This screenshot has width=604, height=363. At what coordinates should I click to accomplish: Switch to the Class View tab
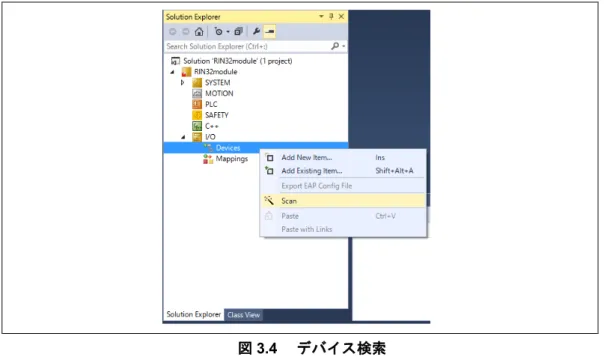[x=243, y=315]
